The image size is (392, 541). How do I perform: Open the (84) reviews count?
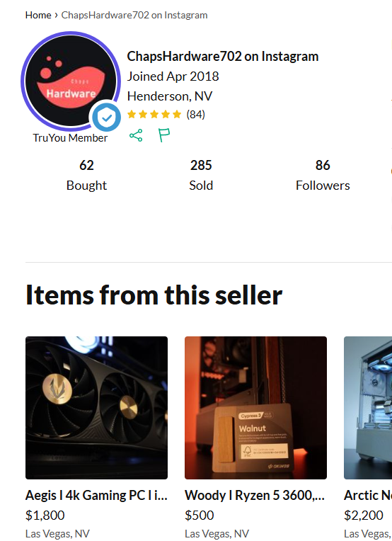(195, 115)
